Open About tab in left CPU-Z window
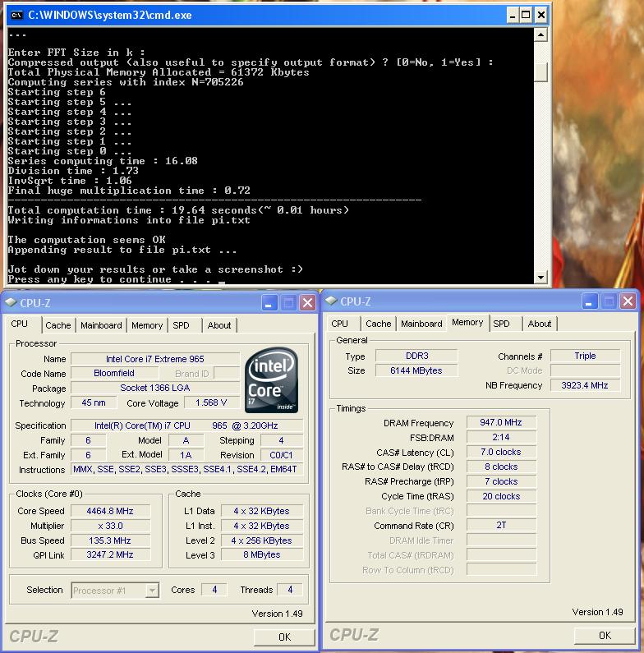Viewport: 644px width, 653px height. pos(219,325)
